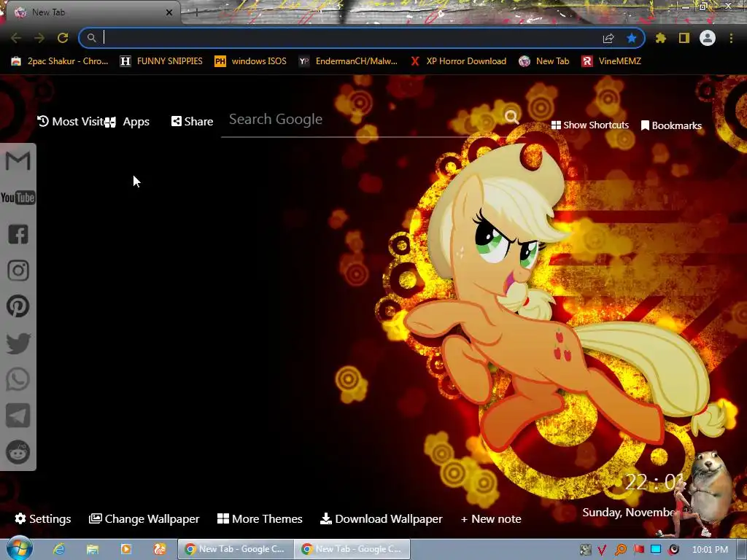747x560 pixels.
Task: Open Facebook from the sidebar
Action: click(18, 234)
